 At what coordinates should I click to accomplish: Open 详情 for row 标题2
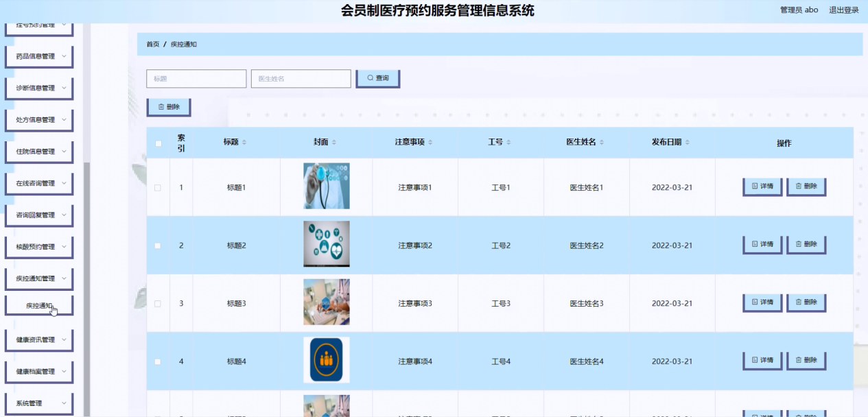[x=762, y=245]
